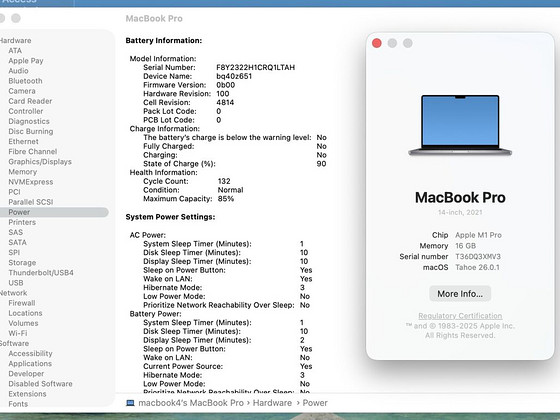Viewport: 560px width, 420px height.
Task: Click the Battery Information heading
Action: point(164,40)
